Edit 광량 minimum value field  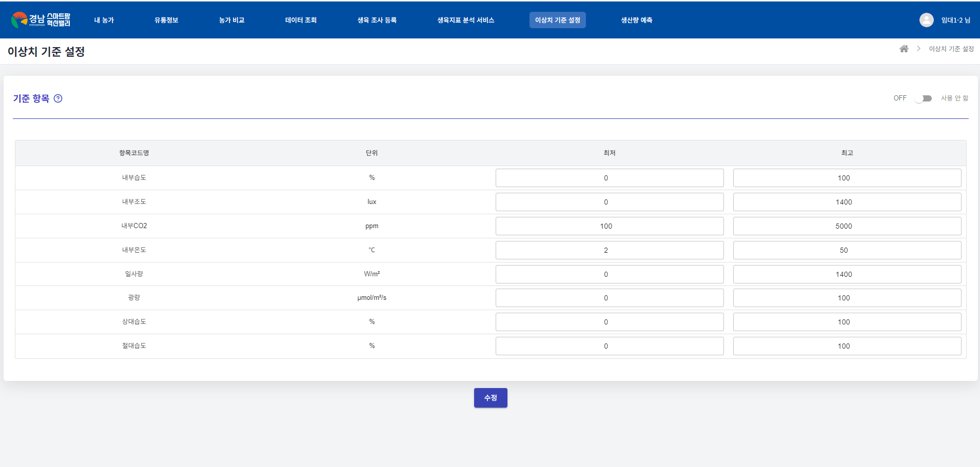(x=610, y=298)
